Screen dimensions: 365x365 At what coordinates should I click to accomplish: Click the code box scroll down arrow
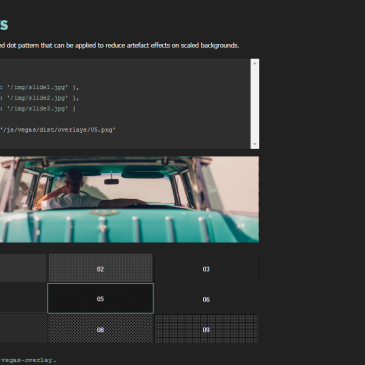[255, 144]
